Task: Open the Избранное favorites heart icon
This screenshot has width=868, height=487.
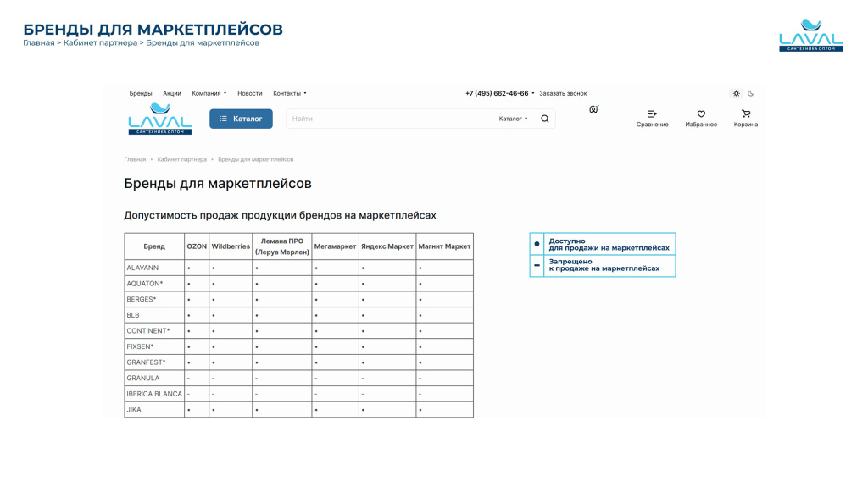Action: pyautogui.click(x=701, y=113)
